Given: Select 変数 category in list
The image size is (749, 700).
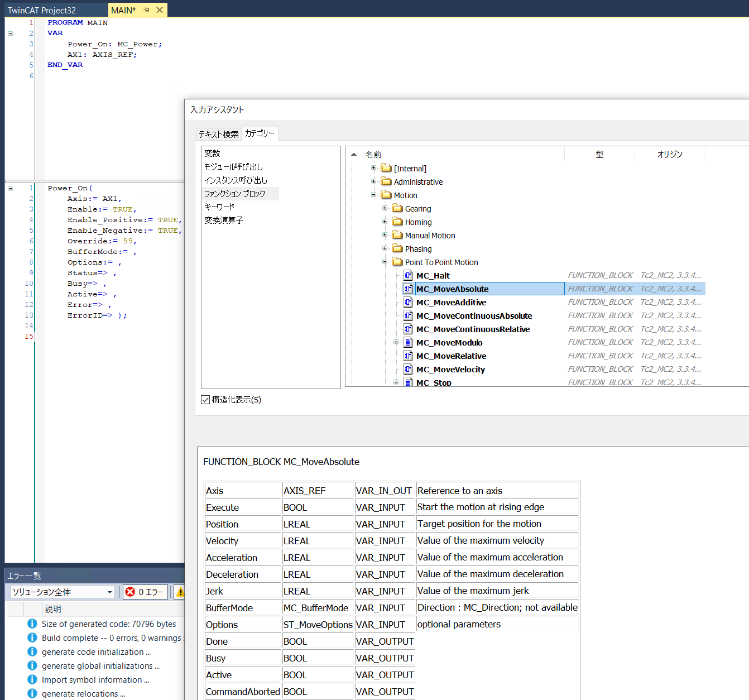Looking at the screenshot, I should click(213, 154).
